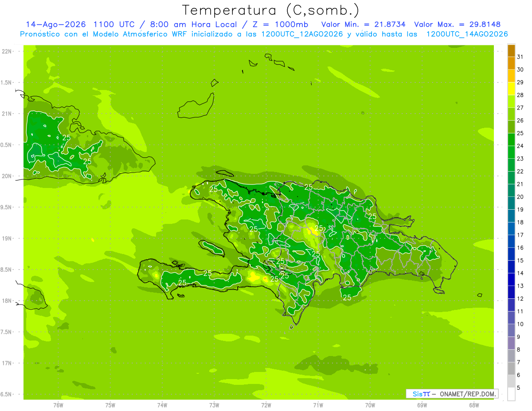
Task: Pick the dark orange swatch above label 31
Action: [511, 51]
